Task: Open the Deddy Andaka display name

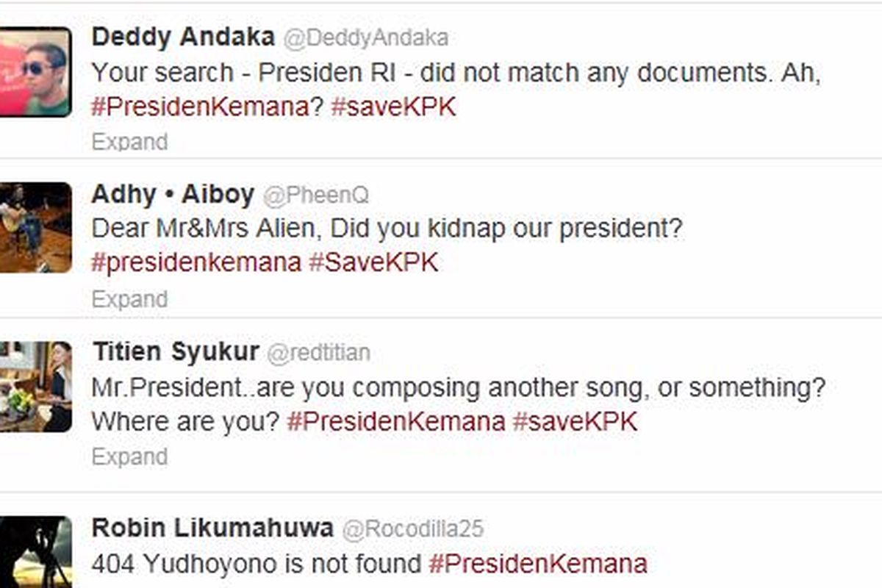Action: pyautogui.click(x=183, y=37)
